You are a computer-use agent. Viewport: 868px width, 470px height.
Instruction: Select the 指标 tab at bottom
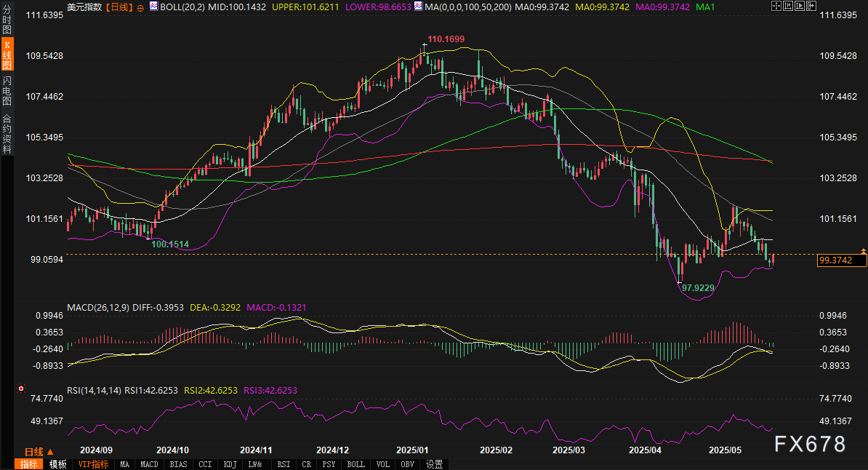[x=29, y=464]
